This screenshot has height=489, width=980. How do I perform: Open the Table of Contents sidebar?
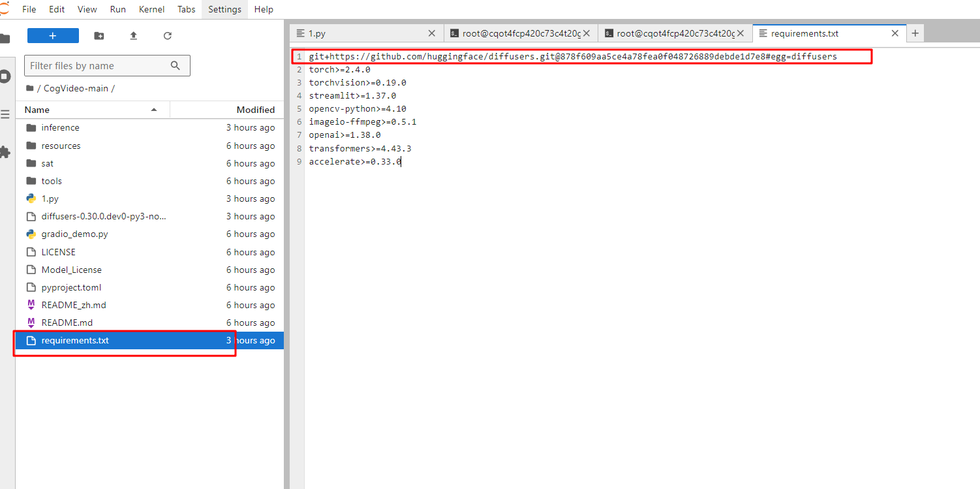point(5,114)
